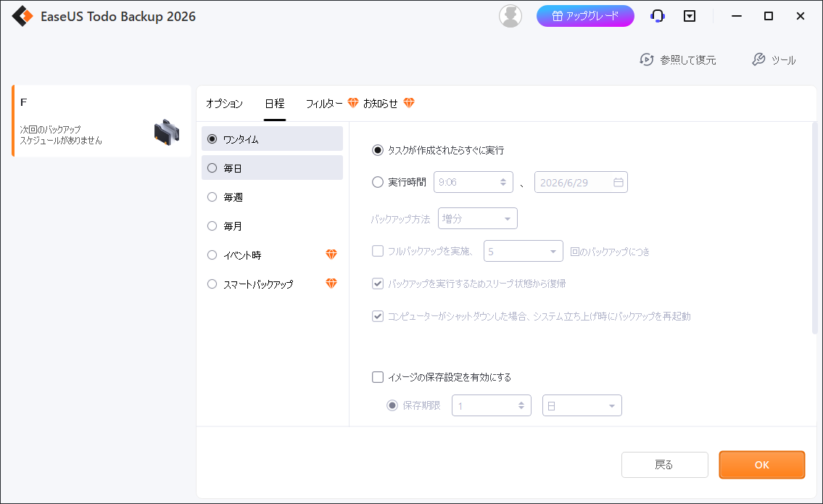Open the ツール tools wrench icon
The width and height of the screenshot is (823, 504).
(758, 60)
